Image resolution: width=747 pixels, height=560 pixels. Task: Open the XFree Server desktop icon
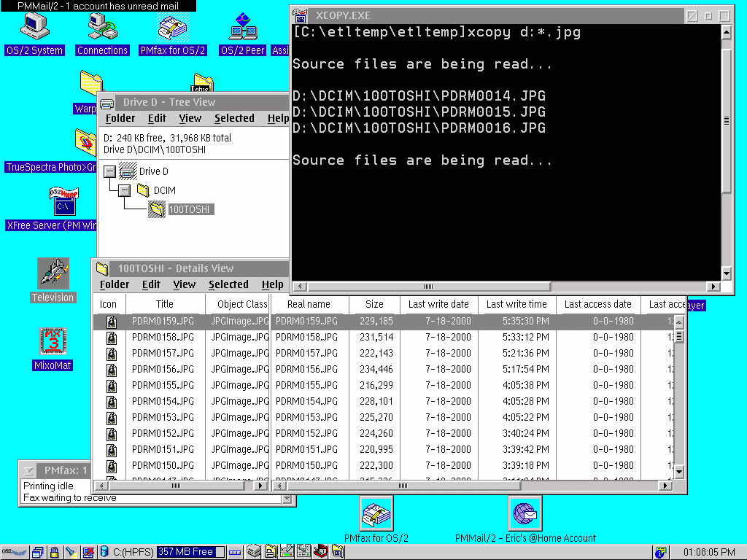(64, 201)
